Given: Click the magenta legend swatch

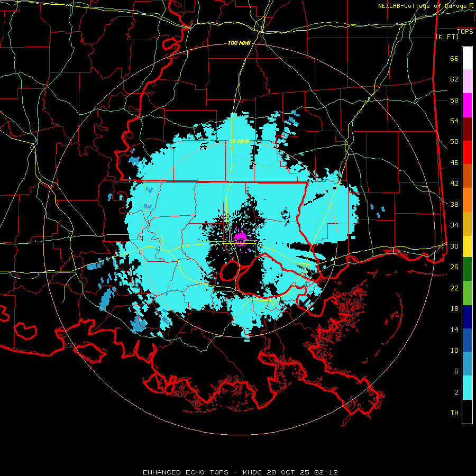Looking at the screenshot, I should (467, 105).
